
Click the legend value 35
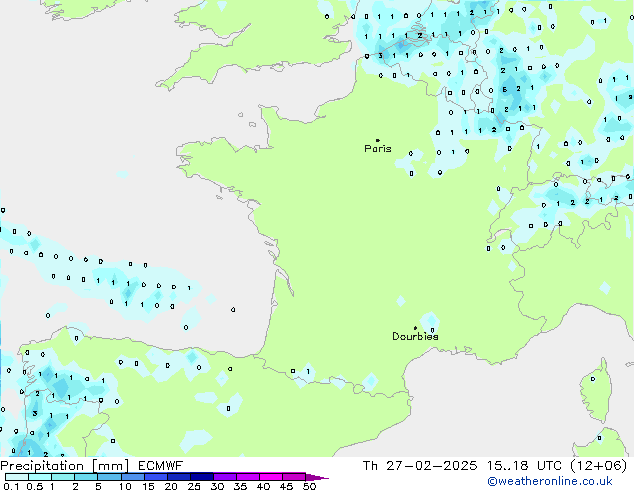pyautogui.click(x=240, y=486)
